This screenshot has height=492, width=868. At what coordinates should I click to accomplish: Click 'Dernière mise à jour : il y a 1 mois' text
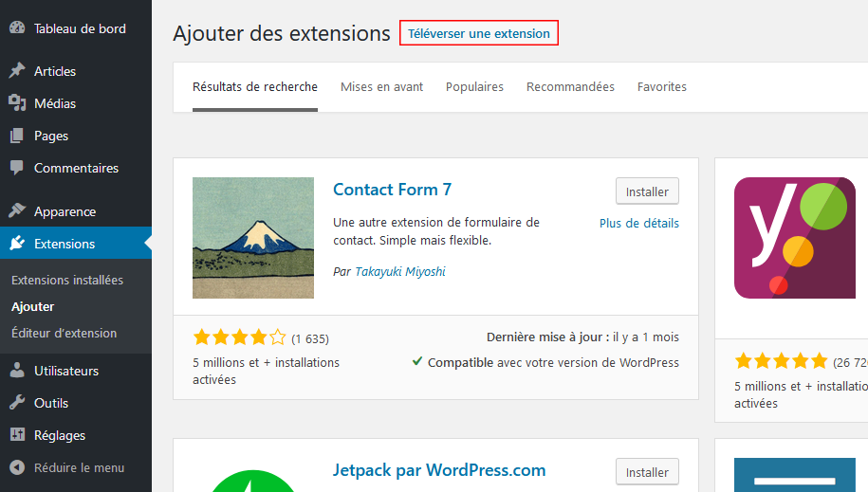point(582,337)
